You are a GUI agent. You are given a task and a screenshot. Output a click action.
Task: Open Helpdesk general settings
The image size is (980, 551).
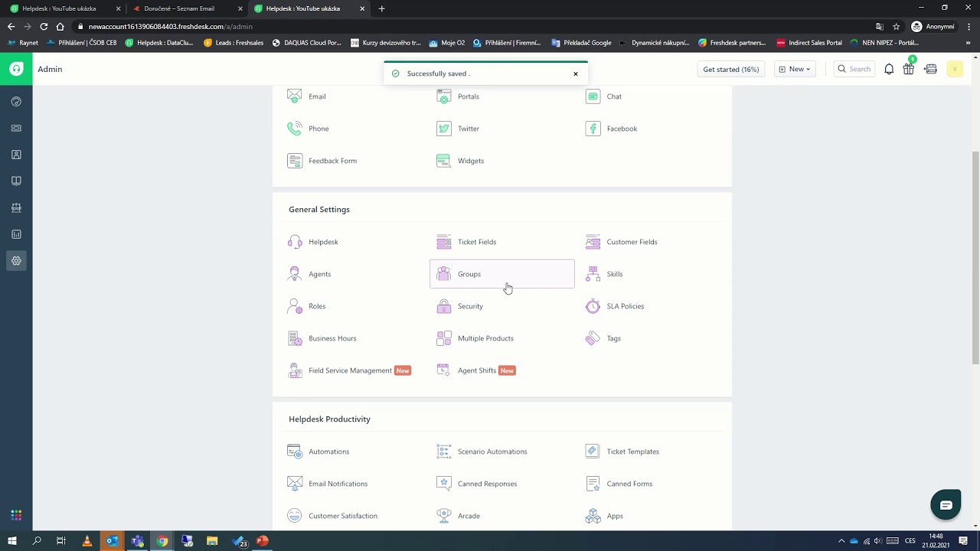click(x=313, y=242)
